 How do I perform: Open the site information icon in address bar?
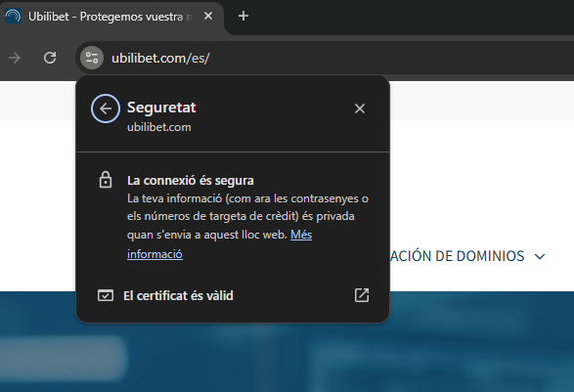click(92, 58)
